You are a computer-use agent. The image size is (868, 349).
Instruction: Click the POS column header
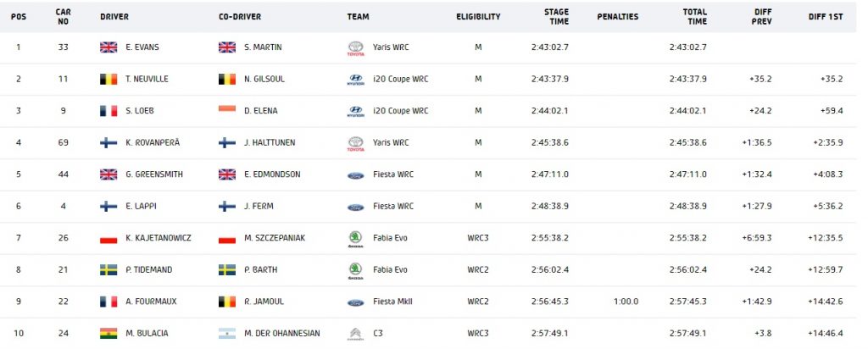click(x=19, y=17)
